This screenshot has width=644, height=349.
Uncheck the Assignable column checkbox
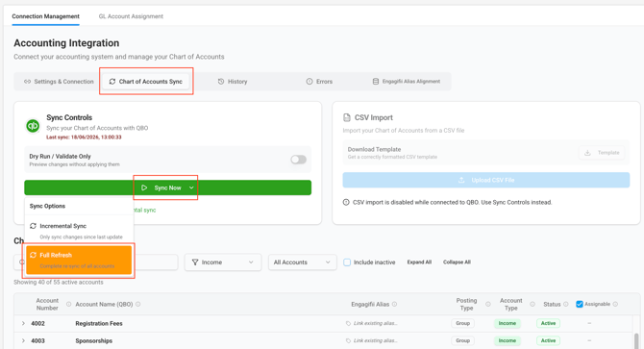coord(580,304)
